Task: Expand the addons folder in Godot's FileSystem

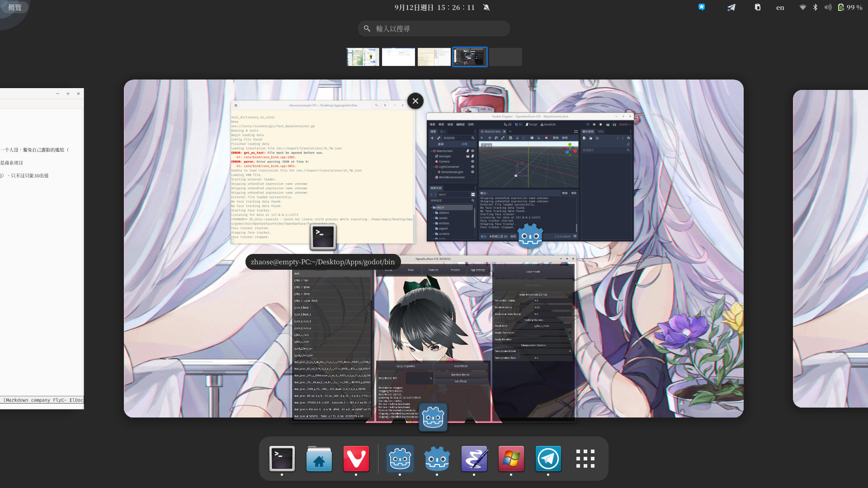Action: point(434,213)
